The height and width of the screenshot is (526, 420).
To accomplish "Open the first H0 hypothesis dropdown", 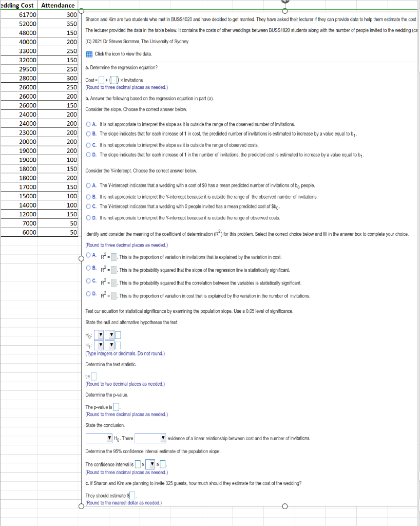I will point(99,335).
